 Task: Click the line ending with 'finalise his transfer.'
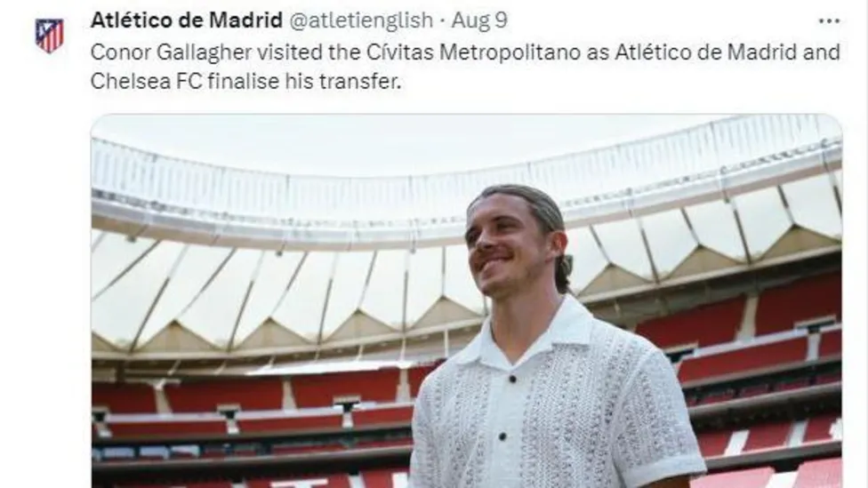[x=245, y=82]
